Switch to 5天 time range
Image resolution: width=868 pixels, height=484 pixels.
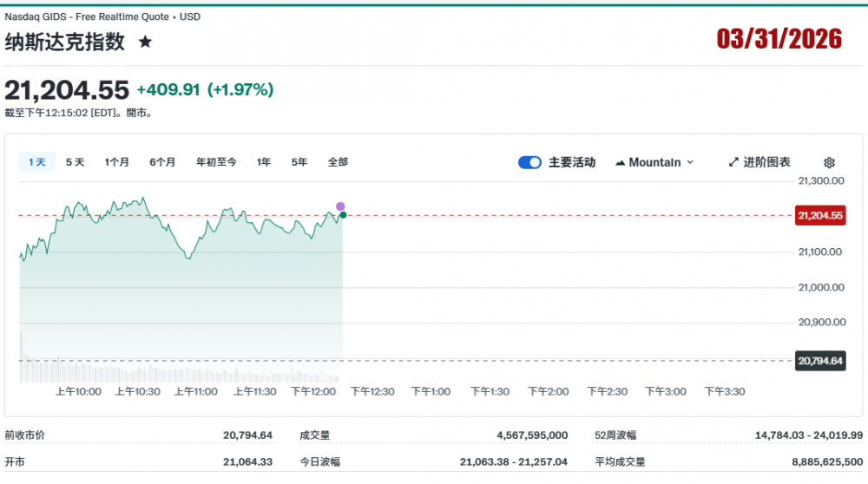(x=76, y=162)
